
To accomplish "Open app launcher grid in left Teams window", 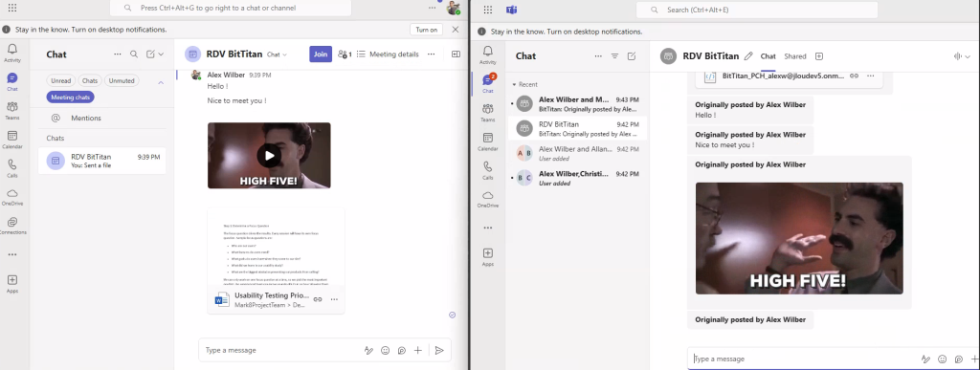I will point(12,8).
